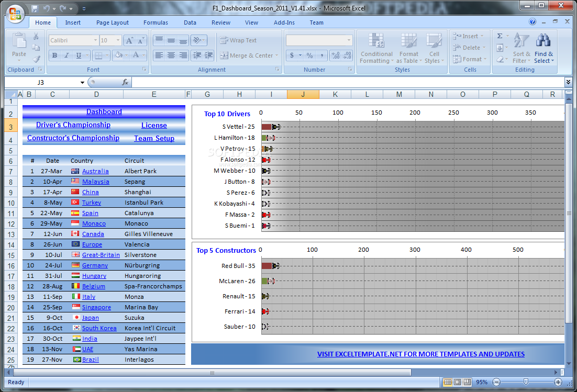Select the Format Painter brush
The image size is (577, 392).
pos(36,59)
